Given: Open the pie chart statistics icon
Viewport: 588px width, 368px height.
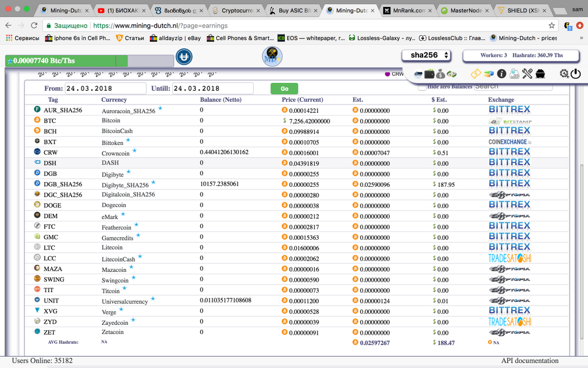Looking at the screenshot, I should pos(489,74).
